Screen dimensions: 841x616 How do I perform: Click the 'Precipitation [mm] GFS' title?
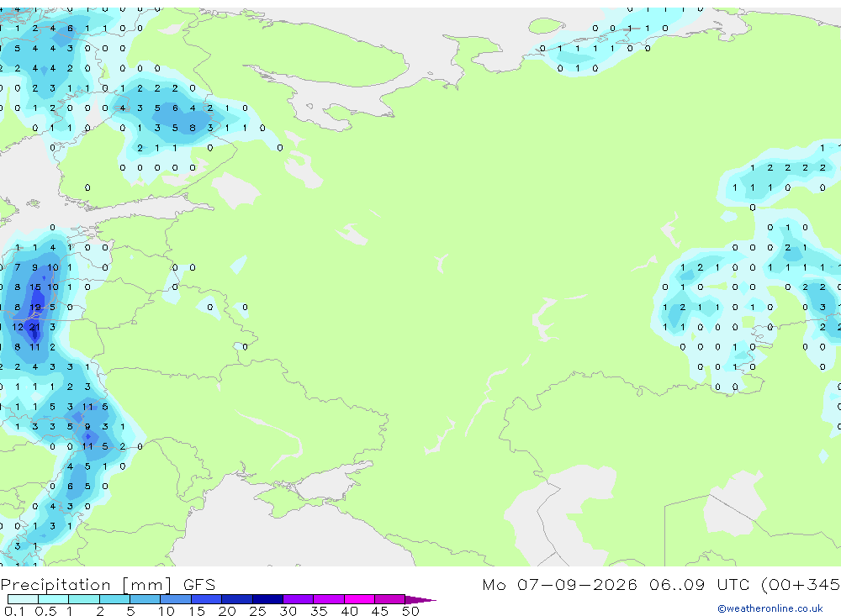(x=108, y=585)
